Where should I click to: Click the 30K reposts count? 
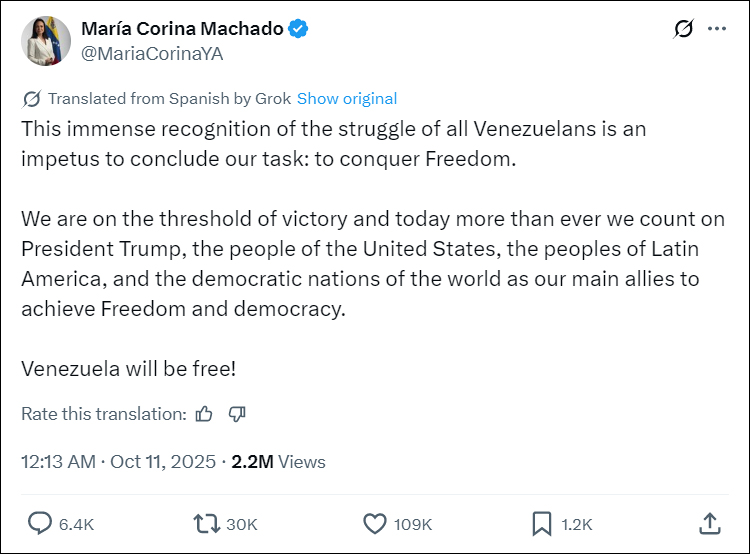click(241, 524)
